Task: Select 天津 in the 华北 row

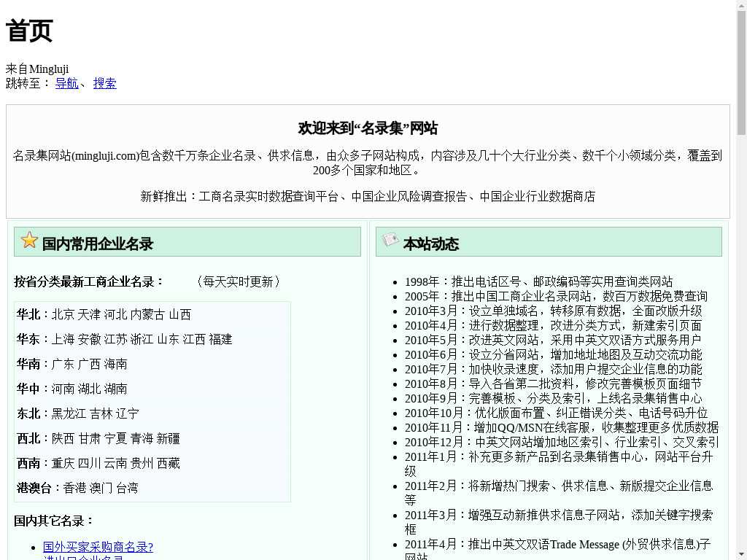Action: point(89,314)
